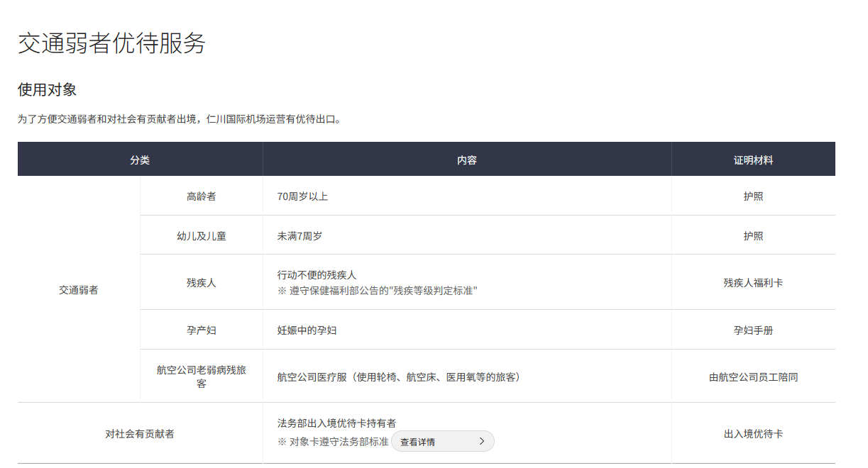Screen dimensions: 868x468
Task: Click the note about 残疾等级判定标准
Action: tap(377, 291)
